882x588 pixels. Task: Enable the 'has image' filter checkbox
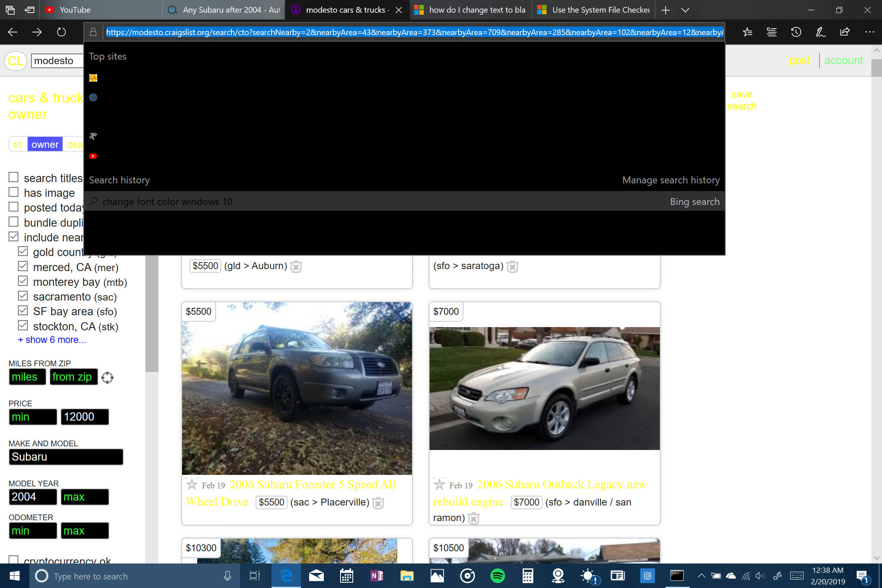[x=13, y=192]
